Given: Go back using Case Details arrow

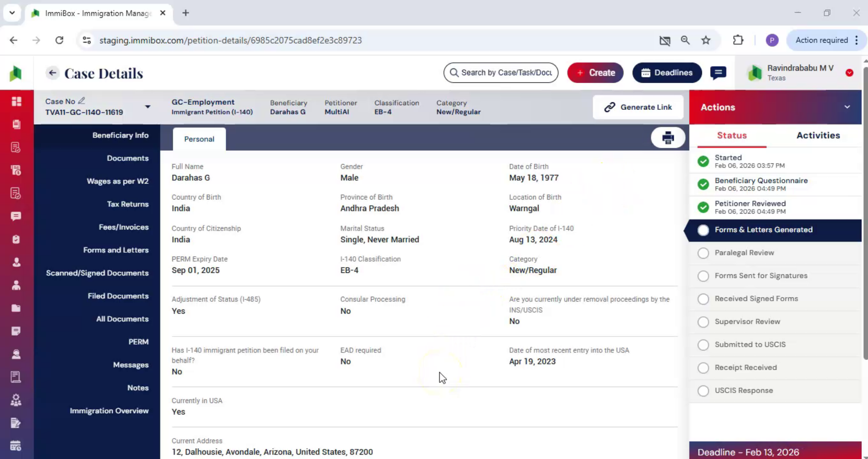Looking at the screenshot, I should point(52,73).
